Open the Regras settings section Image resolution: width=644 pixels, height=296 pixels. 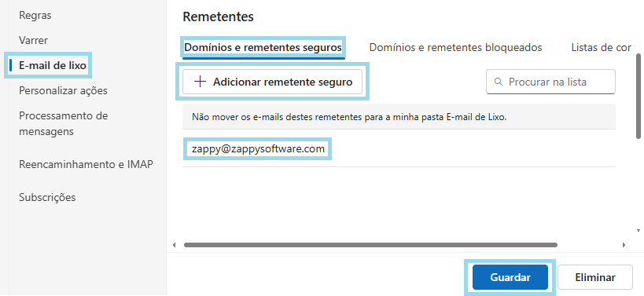click(x=35, y=16)
